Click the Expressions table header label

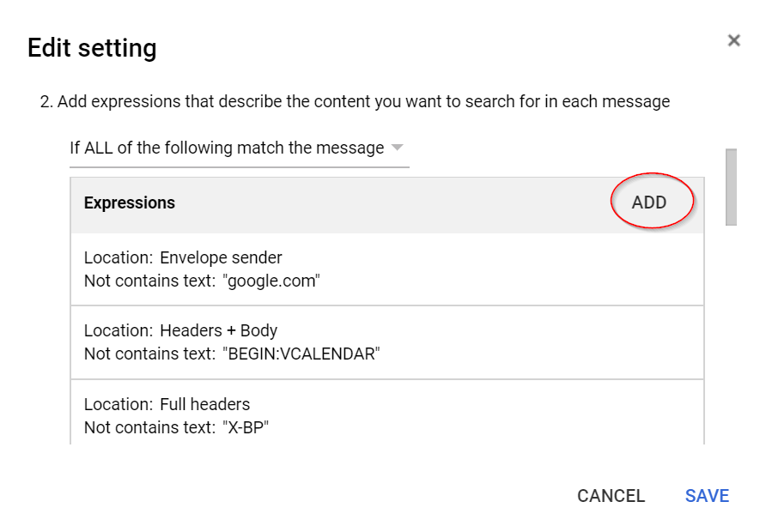point(130,203)
